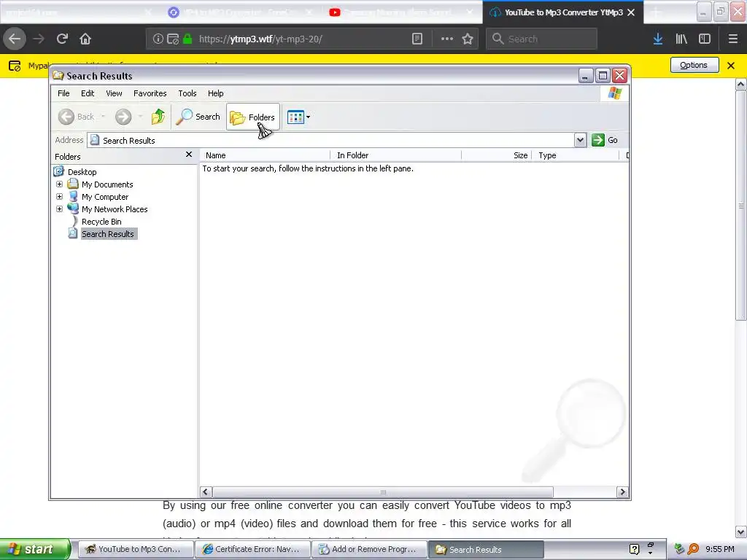Click the help icon in system tray
Screen dimensions: 747x560
click(634, 550)
